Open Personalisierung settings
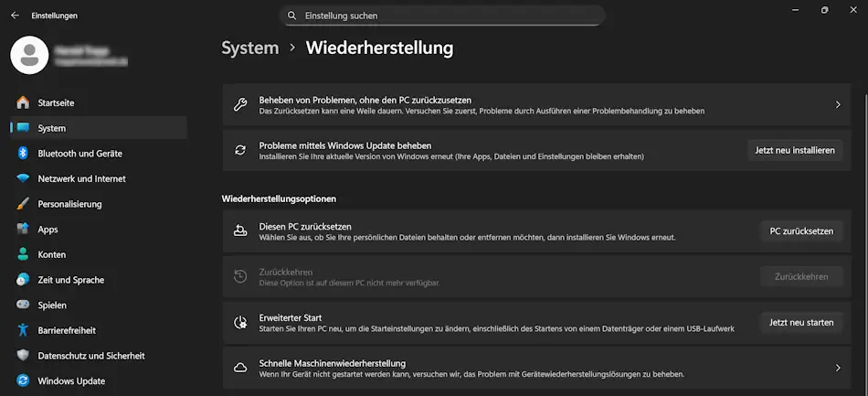 (x=99, y=204)
